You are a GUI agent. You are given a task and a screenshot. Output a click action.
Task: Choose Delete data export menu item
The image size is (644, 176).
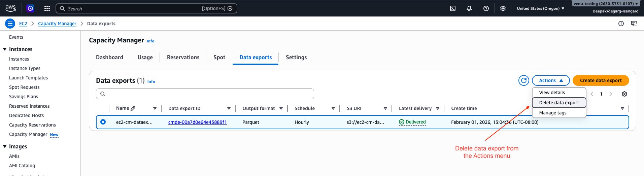pyautogui.click(x=559, y=103)
